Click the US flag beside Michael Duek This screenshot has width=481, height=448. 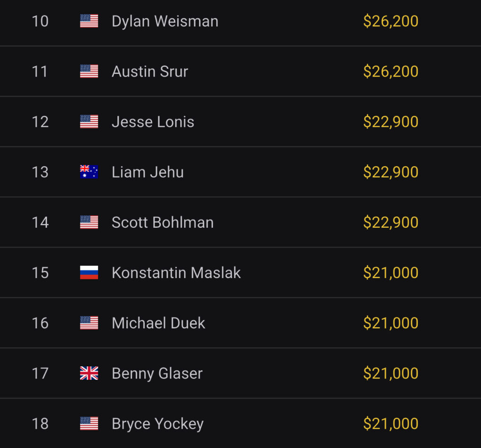tap(89, 323)
